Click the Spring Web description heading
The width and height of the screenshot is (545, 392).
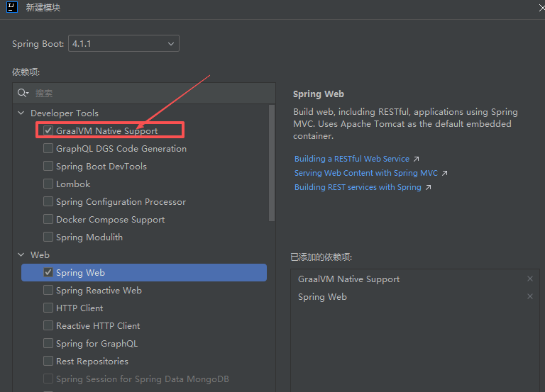pyautogui.click(x=319, y=94)
